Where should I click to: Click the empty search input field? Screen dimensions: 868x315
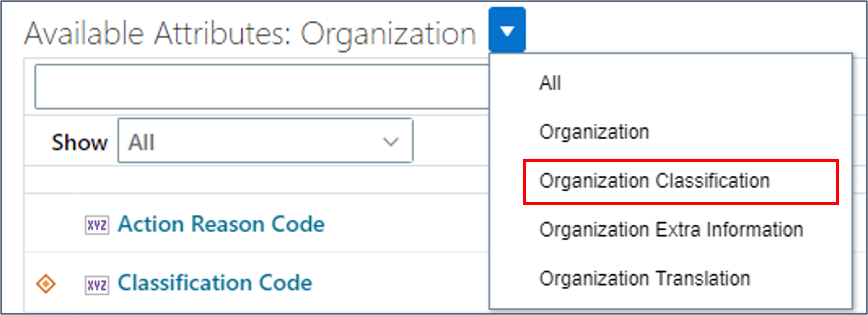pyautogui.click(x=260, y=86)
